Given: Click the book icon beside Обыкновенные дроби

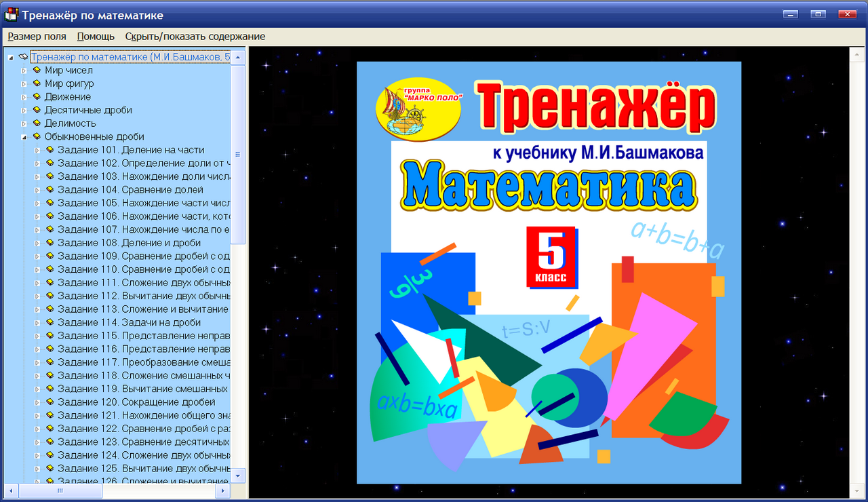Looking at the screenshot, I should click(x=37, y=136).
